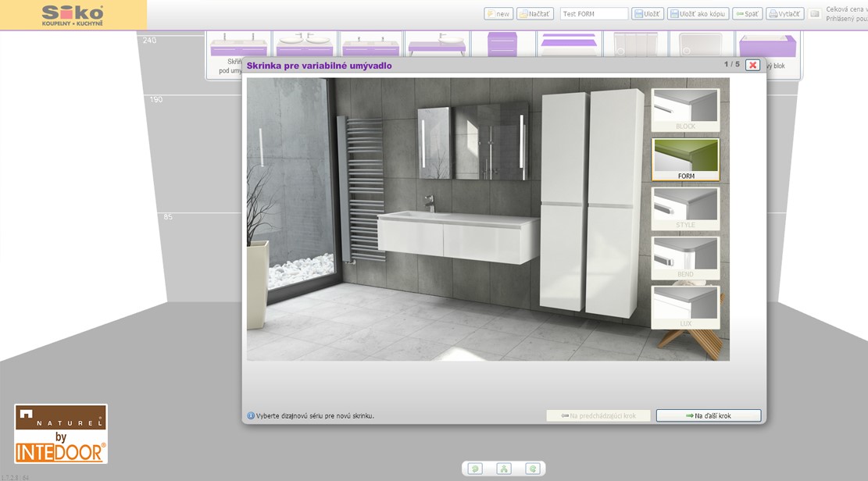Click the rotate left view icon
This screenshot has width=868, height=481.
tap(475, 469)
